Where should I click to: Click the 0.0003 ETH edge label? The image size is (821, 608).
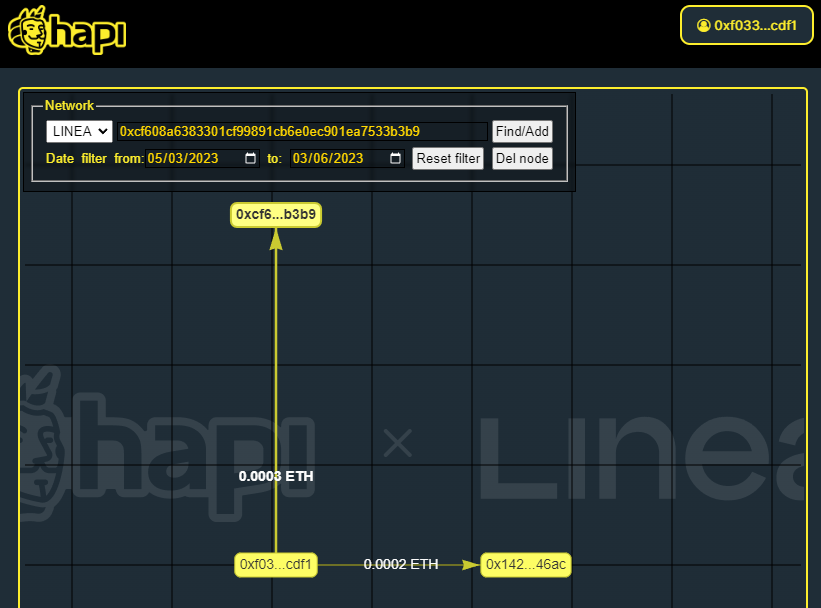click(x=276, y=476)
